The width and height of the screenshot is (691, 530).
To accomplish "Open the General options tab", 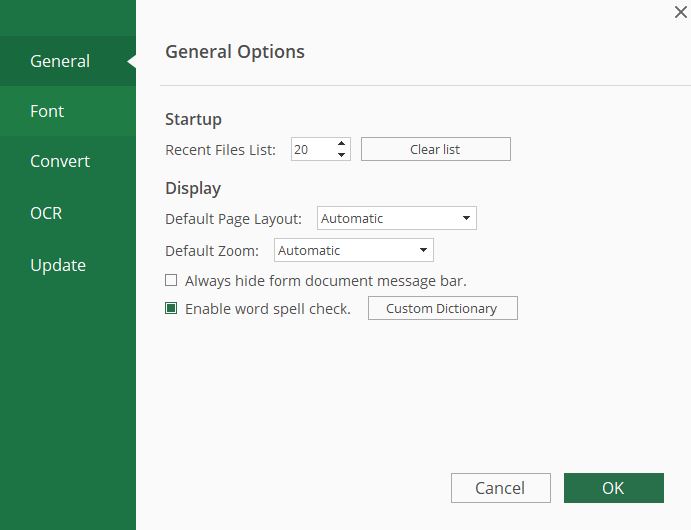I will 68,61.
